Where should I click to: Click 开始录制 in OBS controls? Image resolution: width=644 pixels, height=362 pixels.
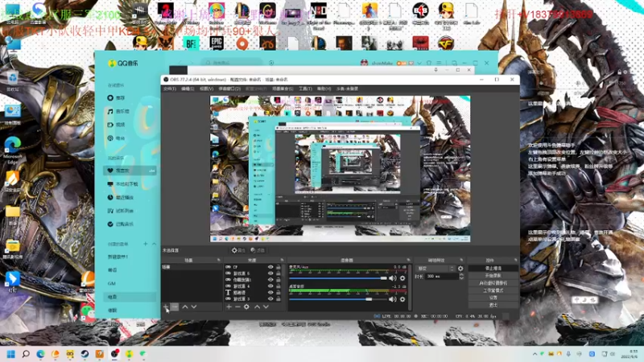(x=493, y=276)
